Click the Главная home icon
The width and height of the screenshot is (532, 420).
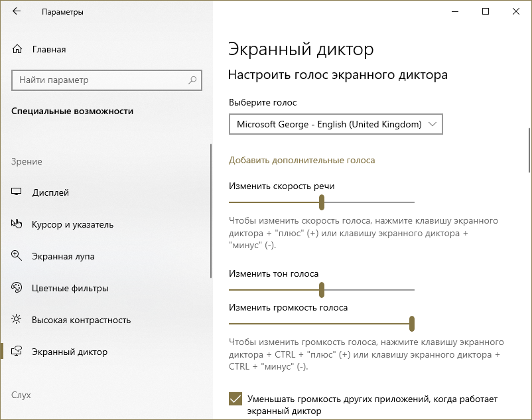pos(17,49)
